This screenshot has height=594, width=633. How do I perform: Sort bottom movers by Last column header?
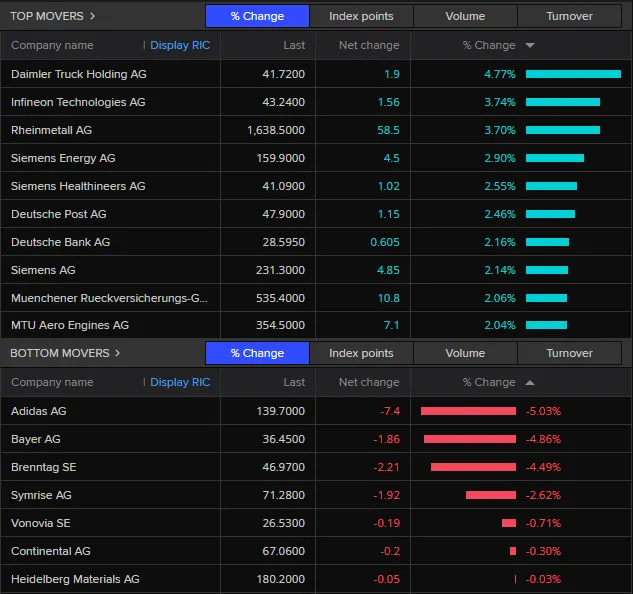pos(294,383)
